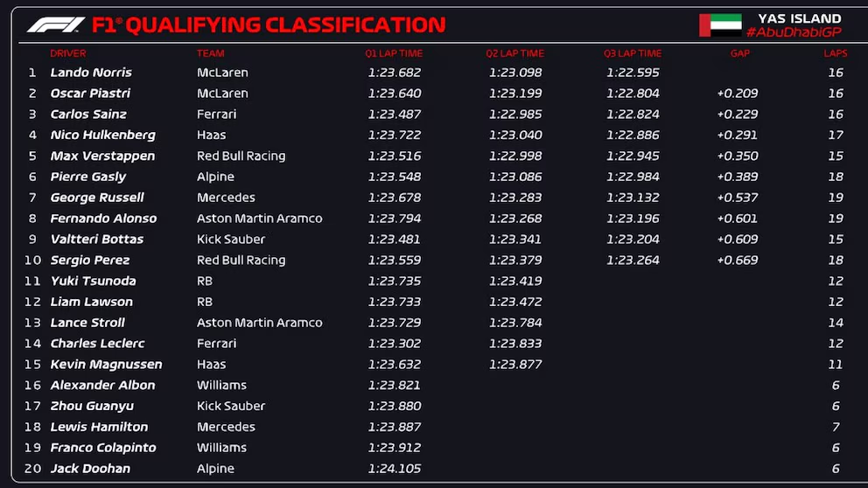
Task: Select Jack Doohan's Q1 time 1:24.105
Action: point(394,469)
